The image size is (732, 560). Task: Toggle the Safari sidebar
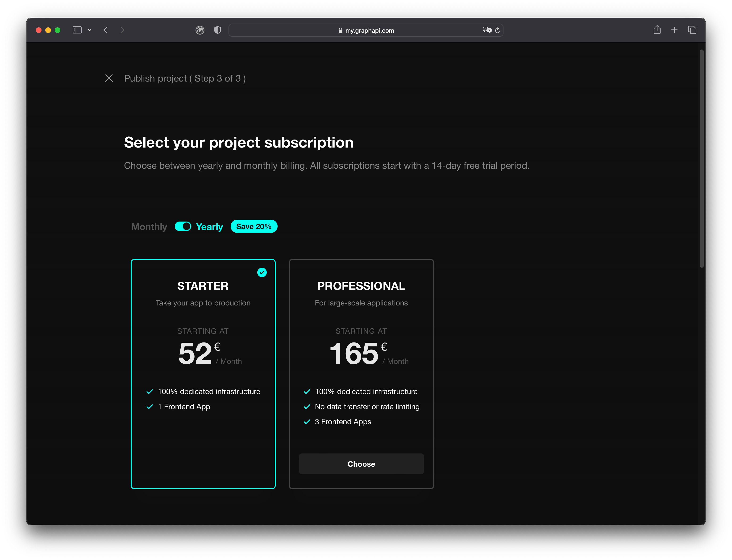pyautogui.click(x=77, y=30)
